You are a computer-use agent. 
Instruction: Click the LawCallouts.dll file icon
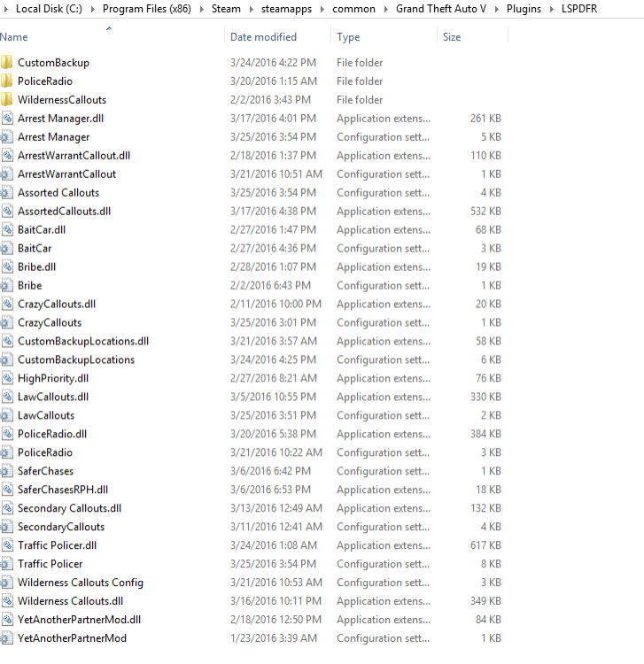pos(7,398)
